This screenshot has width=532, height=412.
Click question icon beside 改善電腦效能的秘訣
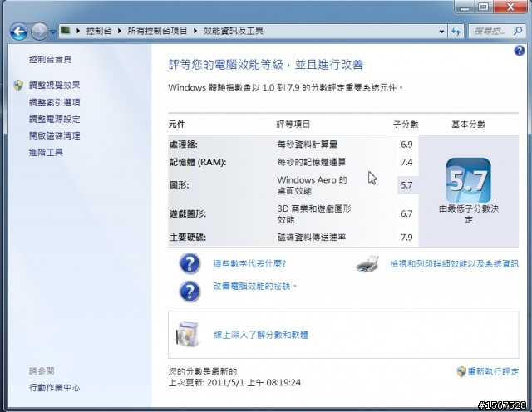(190, 292)
